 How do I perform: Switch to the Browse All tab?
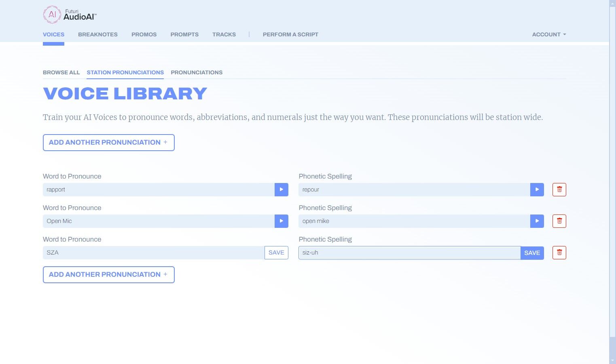61,72
